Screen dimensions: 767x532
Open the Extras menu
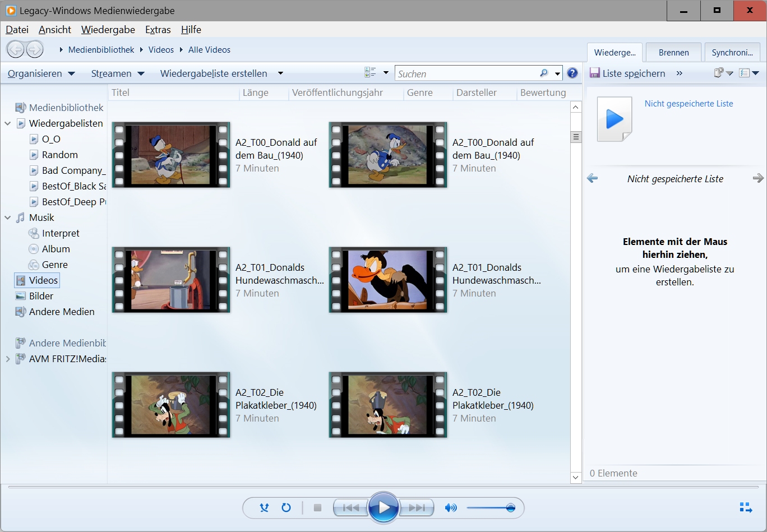coord(158,30)
